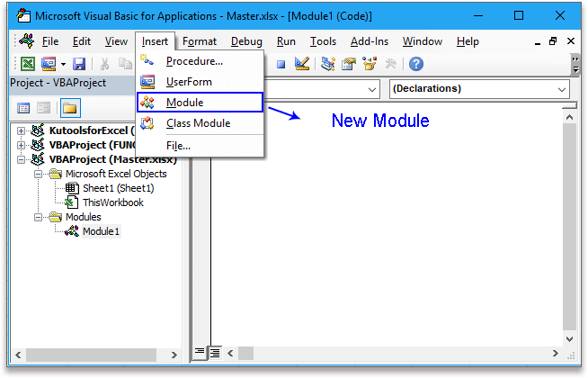
Task: Restore the inner code window
Action: (553, 41)
